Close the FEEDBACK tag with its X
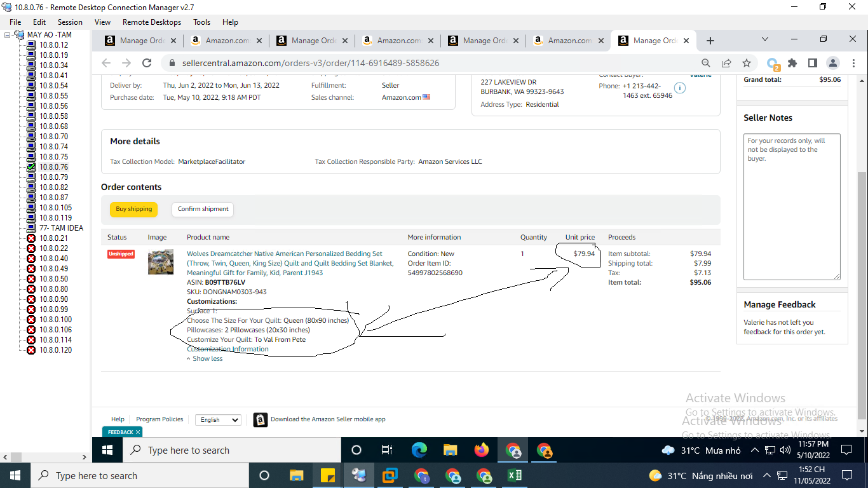868x488 pixels. 138,432
